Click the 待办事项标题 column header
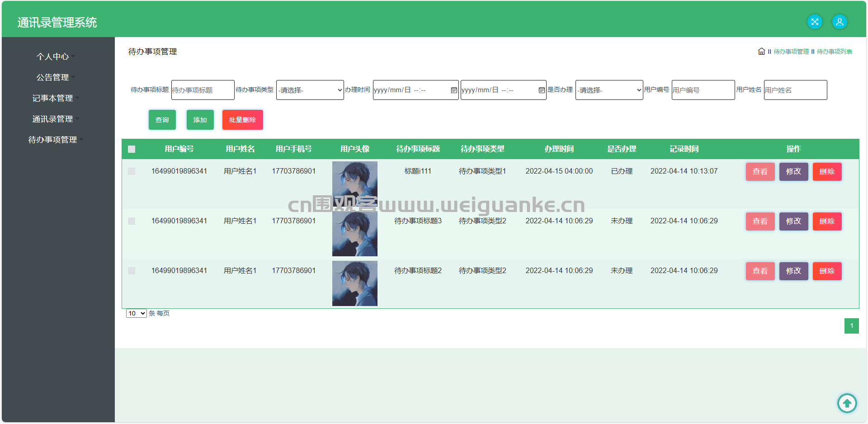Screen dimensions: 868x424 (x=418, y=149)
